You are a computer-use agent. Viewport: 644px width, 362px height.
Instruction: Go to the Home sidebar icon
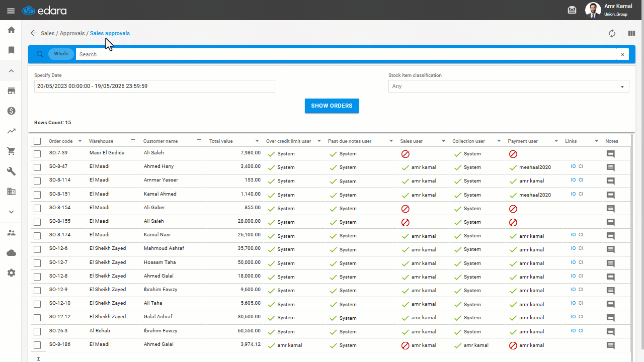point(11,30)
